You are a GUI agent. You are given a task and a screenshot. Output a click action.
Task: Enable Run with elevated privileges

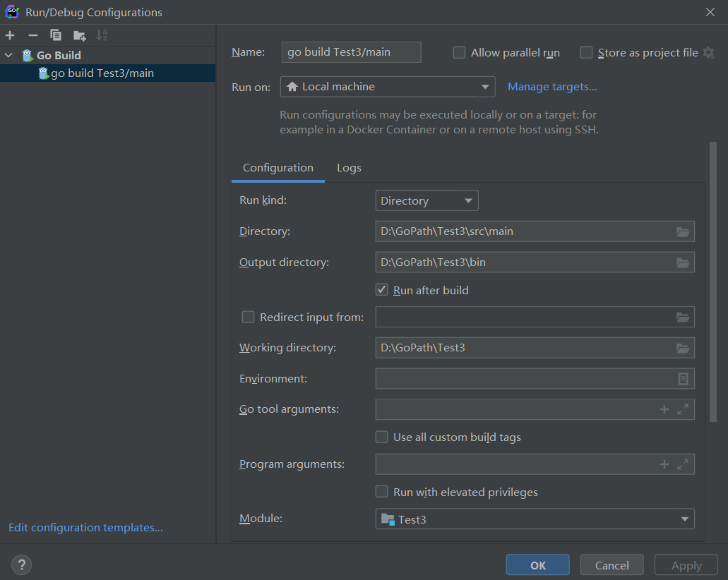point(382,492)
